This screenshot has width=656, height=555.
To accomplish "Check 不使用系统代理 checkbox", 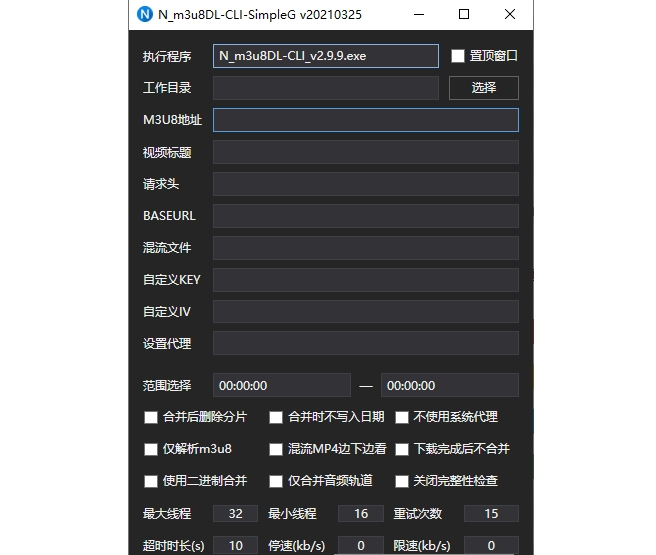I will point(402,417).
